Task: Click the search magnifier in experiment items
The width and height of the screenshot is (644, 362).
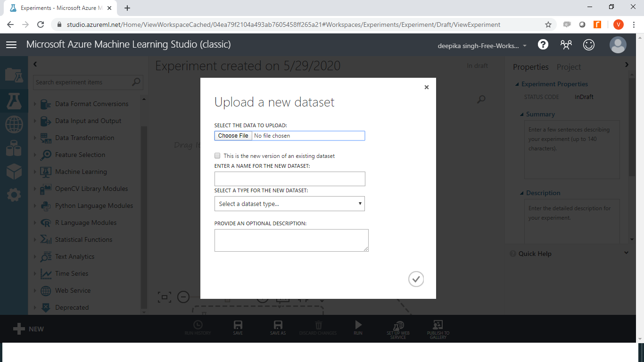Action: 136,82
